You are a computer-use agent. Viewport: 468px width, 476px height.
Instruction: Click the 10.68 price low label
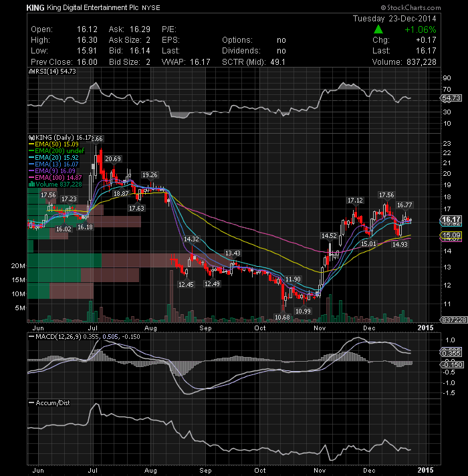282,318
